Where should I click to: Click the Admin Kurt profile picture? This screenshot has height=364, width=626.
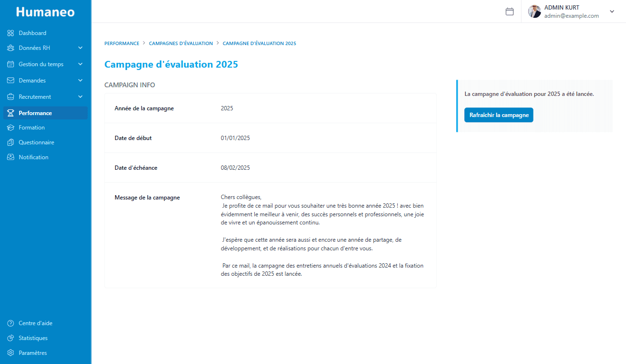pos(534,11)
